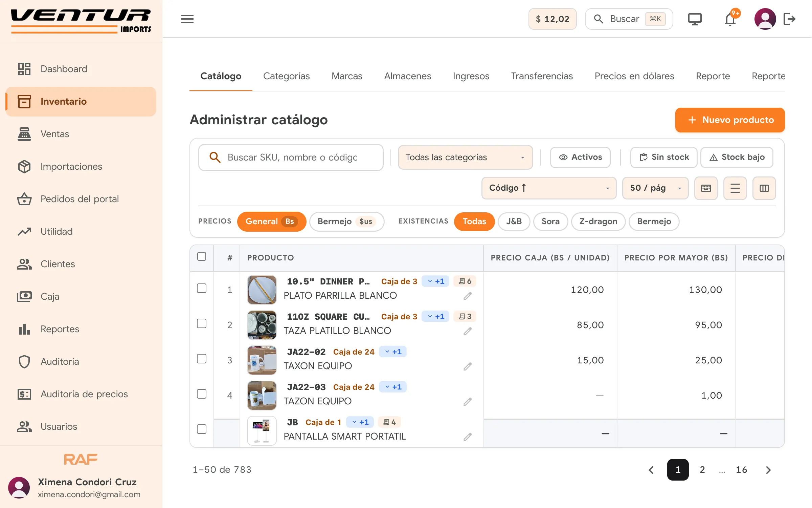The height and width of the screenshot is (508, 812).
Task: Click the logout icon
Action: [x=789, y=19]
